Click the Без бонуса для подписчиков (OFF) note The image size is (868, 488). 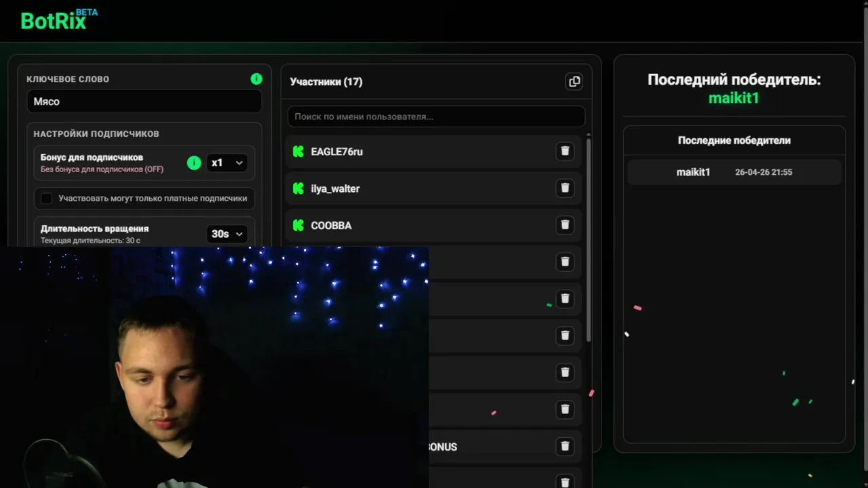102,169
